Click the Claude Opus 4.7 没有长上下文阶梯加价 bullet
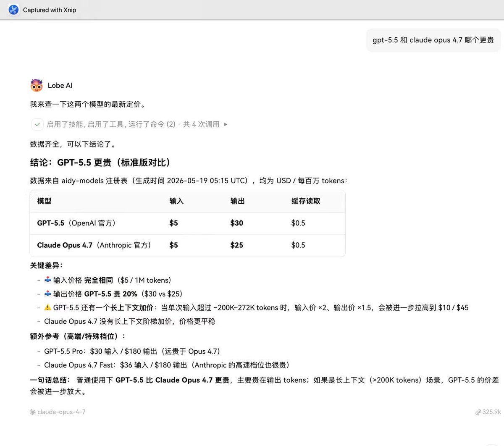 click(x=130, y=321)
